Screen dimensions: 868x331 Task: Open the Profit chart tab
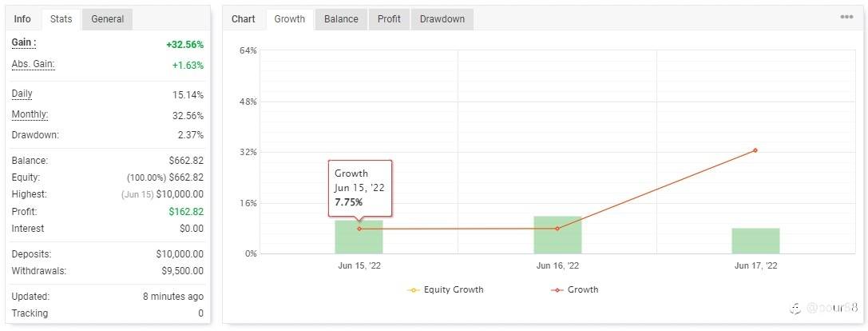click(389, 19)
